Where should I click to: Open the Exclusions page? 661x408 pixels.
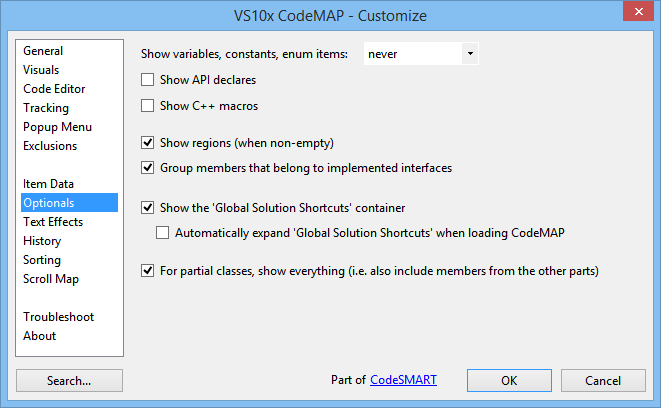50,145
